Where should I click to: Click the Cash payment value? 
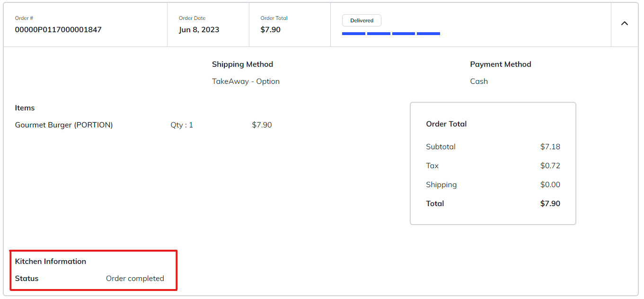[x=479, y=82]
